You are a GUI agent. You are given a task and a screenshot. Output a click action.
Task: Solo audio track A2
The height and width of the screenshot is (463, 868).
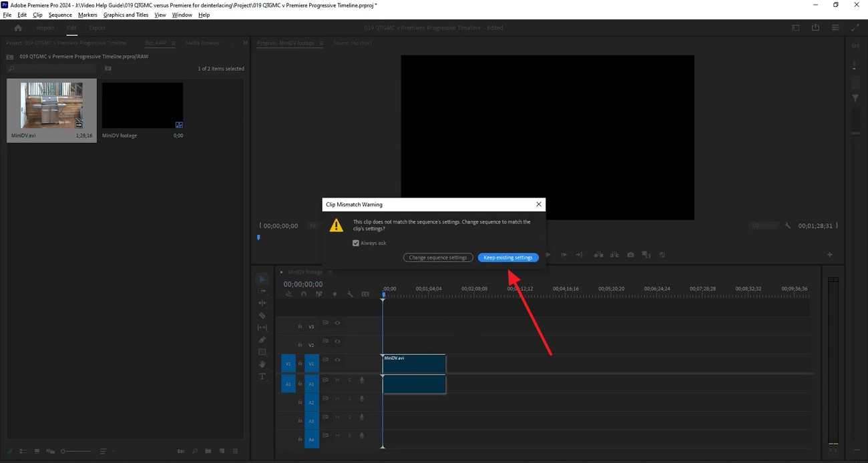pyautogui.click(x=349, y=399)
